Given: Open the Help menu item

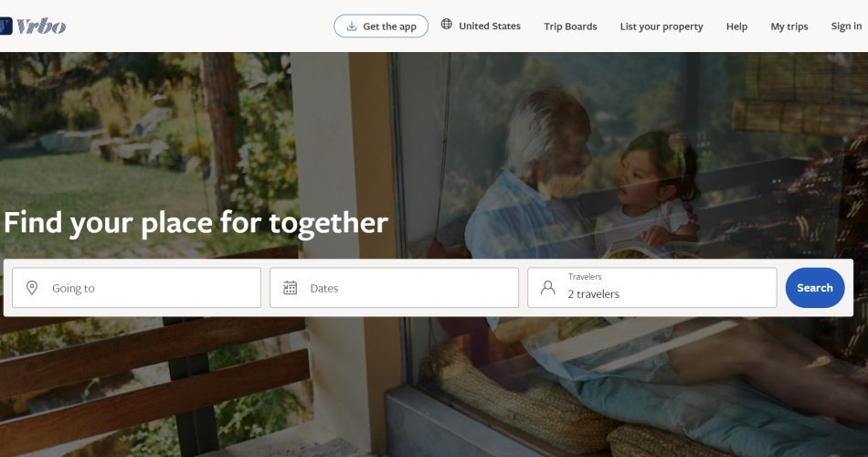Looking at the screenshot, I should coord(736,26).
